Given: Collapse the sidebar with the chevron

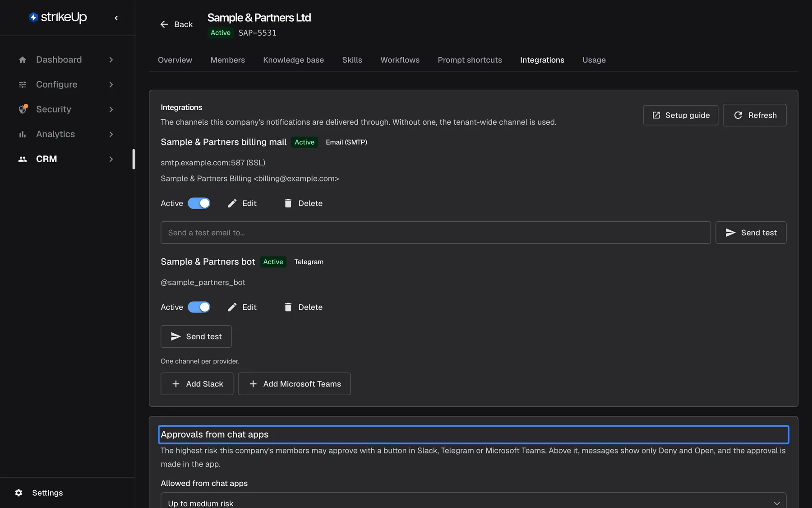Looking at the screenshot, I should pyautogui.click(x=116, y=18).
